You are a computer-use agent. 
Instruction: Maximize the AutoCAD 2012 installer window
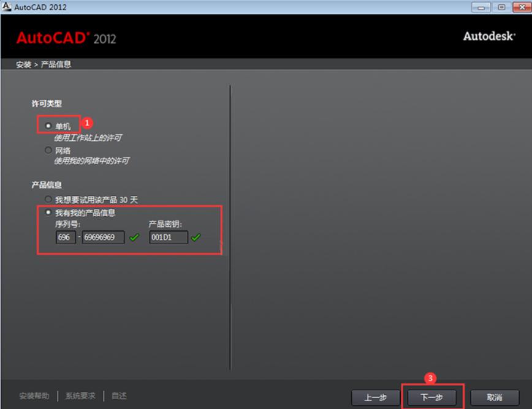coord(501,7)
